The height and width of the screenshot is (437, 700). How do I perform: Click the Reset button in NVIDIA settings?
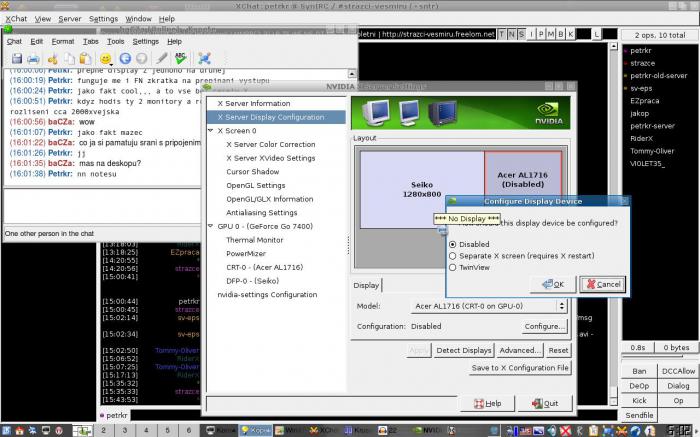click(558, 350)
